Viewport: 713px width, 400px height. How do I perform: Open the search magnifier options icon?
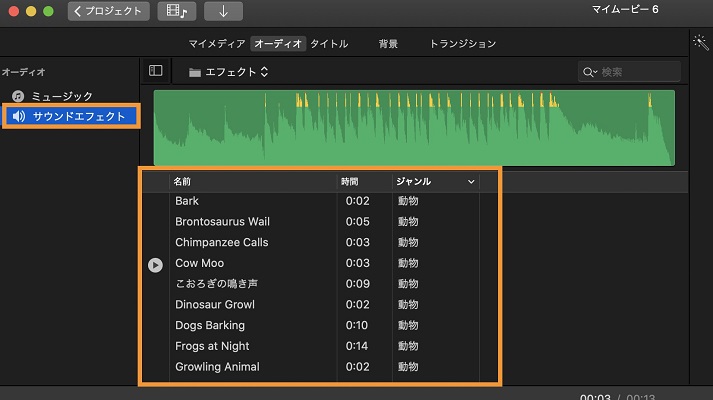pos(589,72)
